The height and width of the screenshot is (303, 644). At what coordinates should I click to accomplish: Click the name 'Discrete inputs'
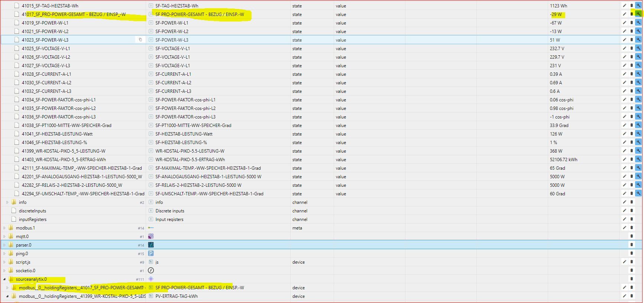point(170,211)
